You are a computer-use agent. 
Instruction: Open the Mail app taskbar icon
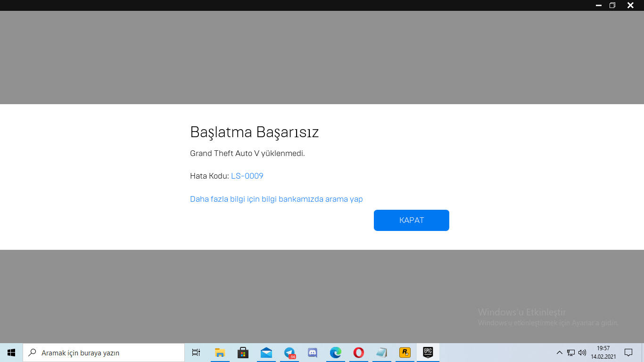266,353
